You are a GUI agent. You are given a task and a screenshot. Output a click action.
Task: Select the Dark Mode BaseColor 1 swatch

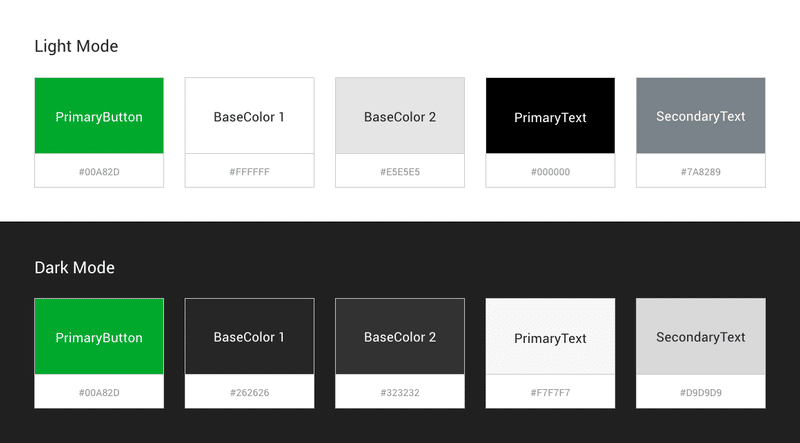coord(249,336)
